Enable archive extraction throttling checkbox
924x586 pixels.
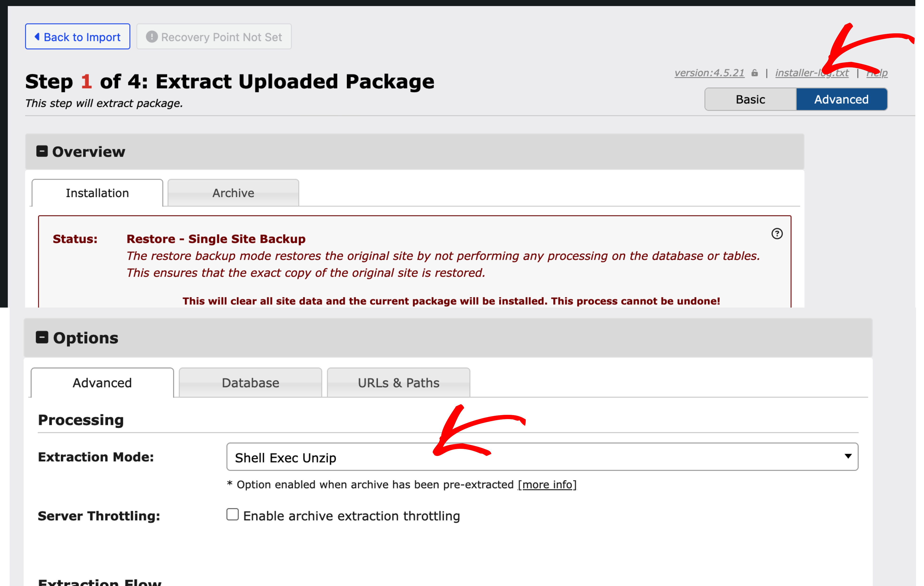click(233, 514)
